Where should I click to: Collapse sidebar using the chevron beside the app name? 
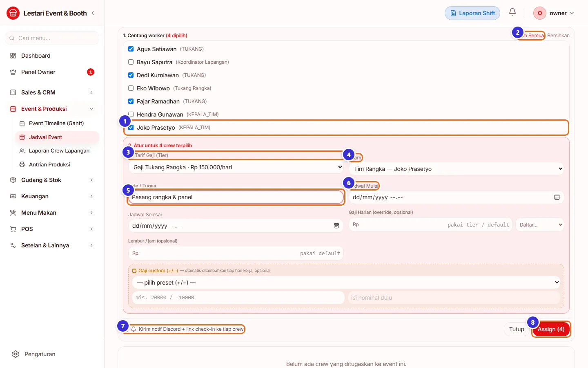(x=93, y=13)
